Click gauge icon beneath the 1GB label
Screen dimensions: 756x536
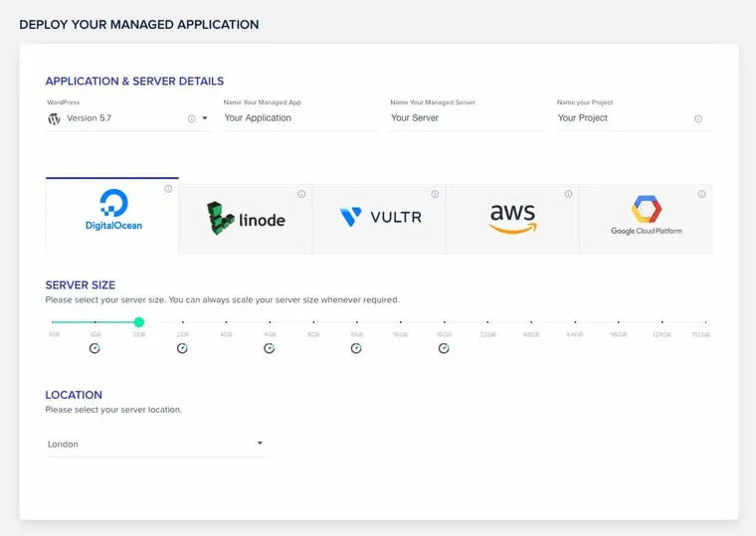tap(94, 348)
